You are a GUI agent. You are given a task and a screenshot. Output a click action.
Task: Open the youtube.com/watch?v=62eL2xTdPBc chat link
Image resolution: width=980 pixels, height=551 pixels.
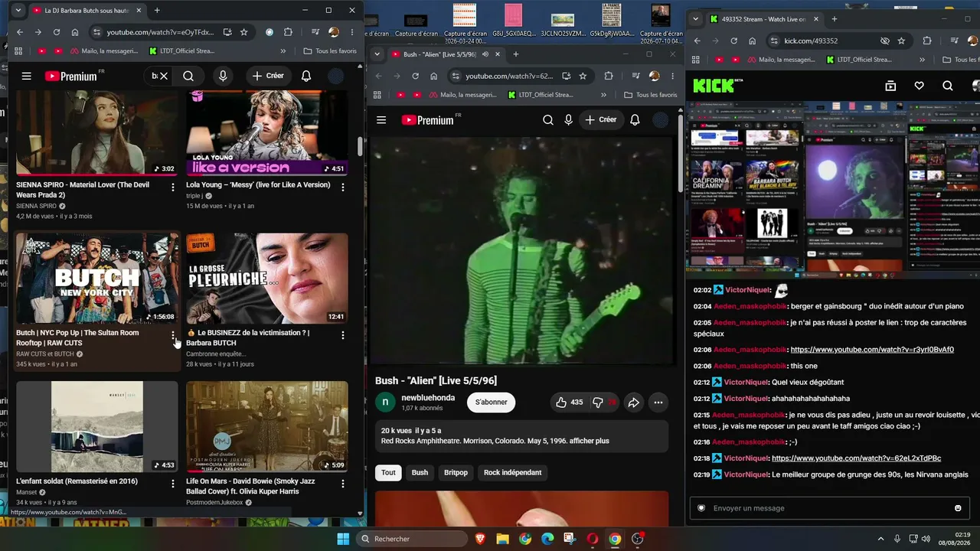[856, 458]
